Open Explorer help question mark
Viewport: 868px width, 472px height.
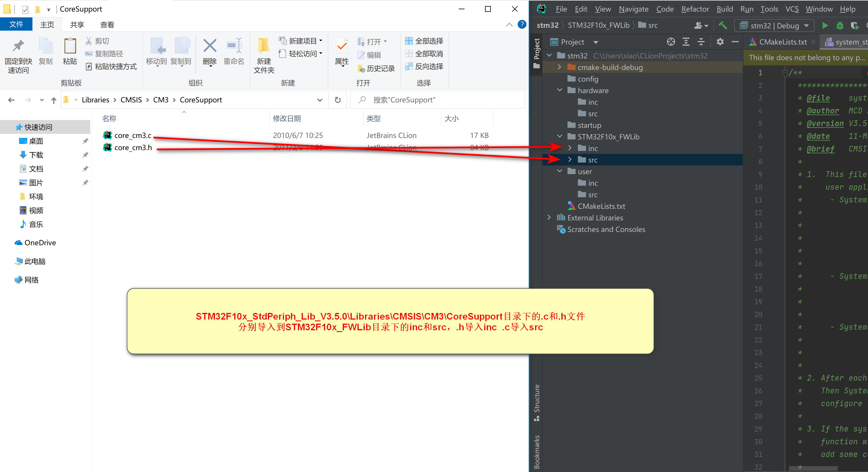click(521, 25)
